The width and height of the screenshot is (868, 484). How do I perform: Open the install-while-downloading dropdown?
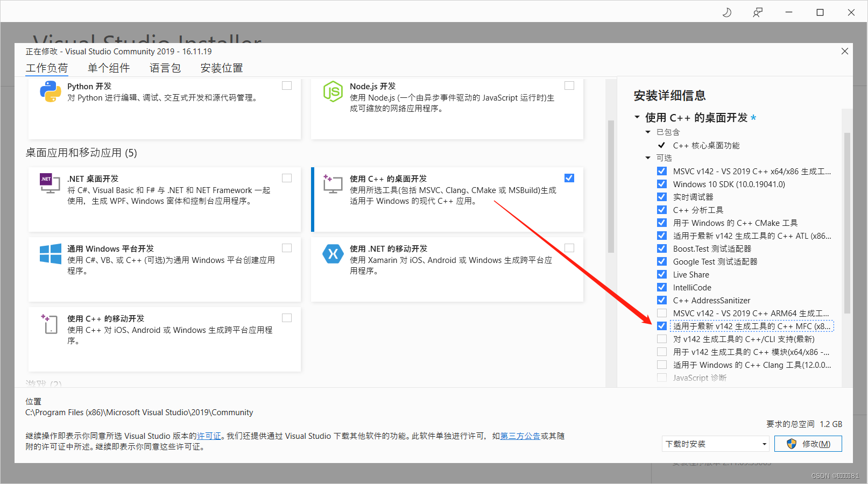[x=716, y=444]
